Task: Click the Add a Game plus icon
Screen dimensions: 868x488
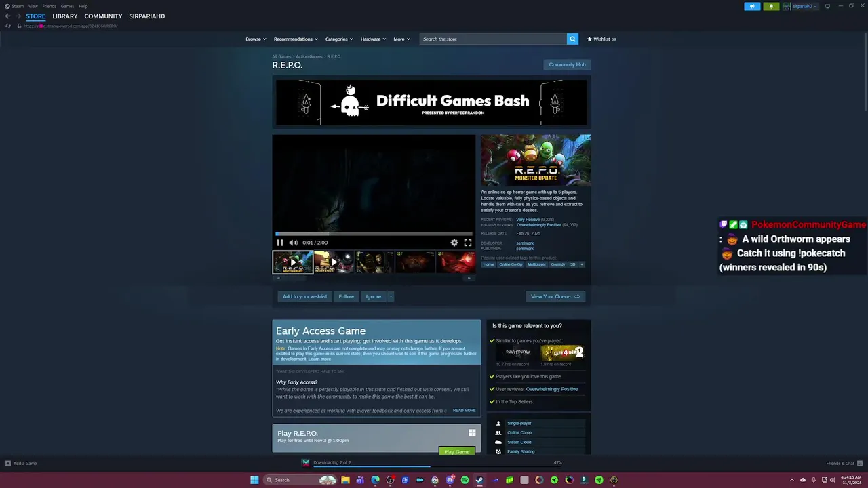Action: 8,463
